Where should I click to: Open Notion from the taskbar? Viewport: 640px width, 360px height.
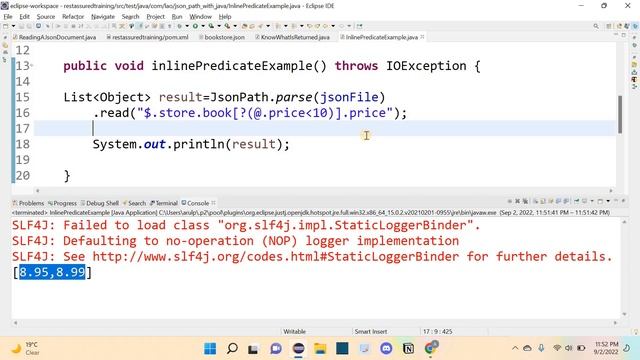[x=408, y=349]
